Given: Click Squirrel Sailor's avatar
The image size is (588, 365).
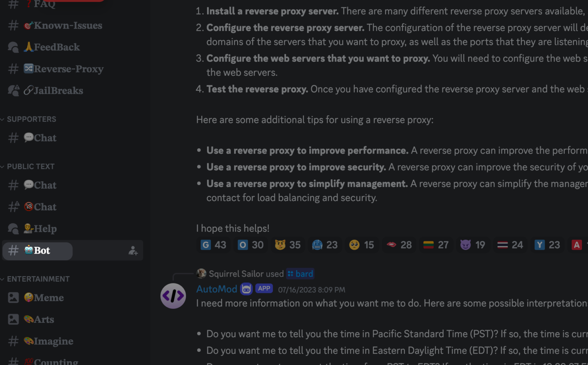Looking at the screenshot, I should (x=201, y=273).
